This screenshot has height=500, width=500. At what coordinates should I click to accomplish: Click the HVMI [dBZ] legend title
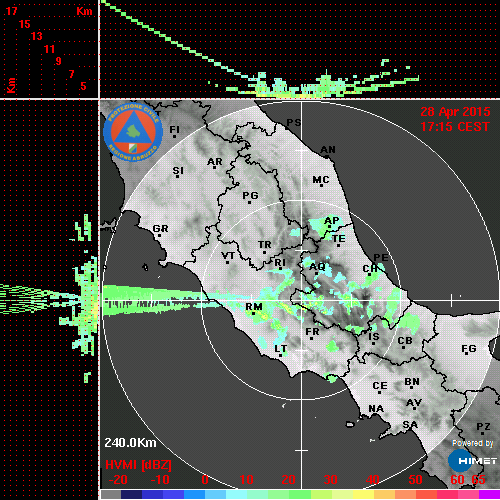(x=138, y=465)
